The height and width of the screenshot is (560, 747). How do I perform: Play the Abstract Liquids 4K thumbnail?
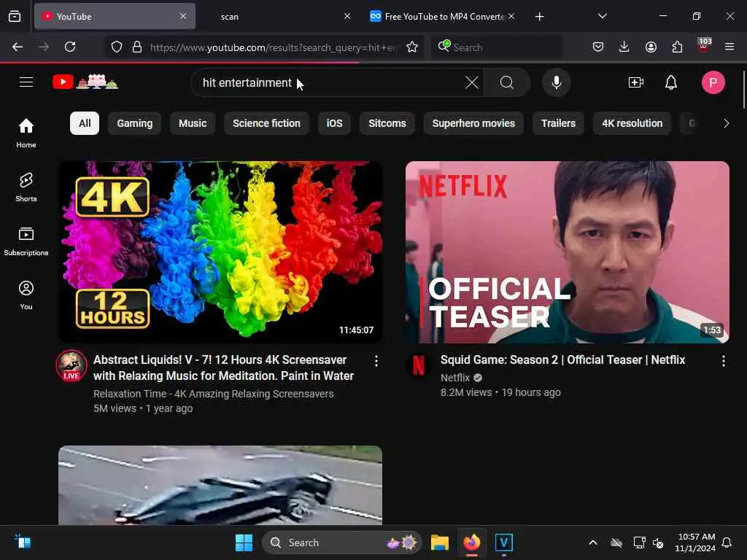coord(220,252)
